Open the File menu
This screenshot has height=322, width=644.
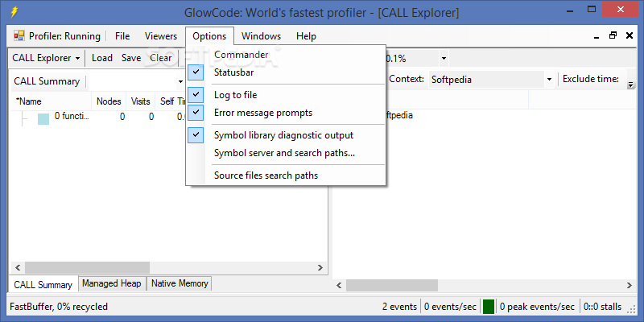click(122, 36)
